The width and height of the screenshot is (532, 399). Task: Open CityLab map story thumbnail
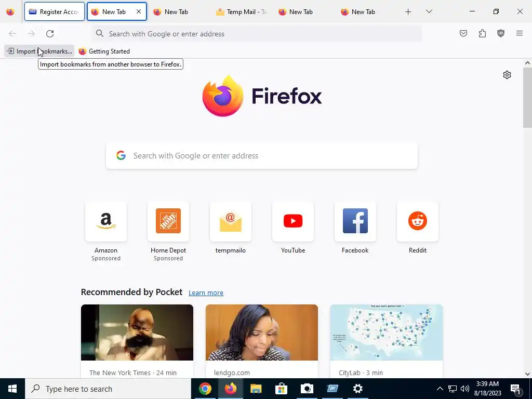point(387,332)
